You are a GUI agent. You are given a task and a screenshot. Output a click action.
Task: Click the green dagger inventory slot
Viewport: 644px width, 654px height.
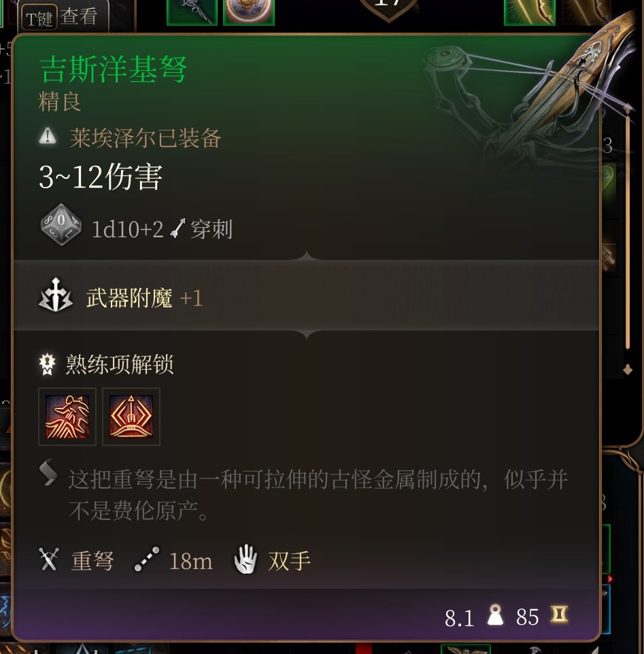pos(192,12)
